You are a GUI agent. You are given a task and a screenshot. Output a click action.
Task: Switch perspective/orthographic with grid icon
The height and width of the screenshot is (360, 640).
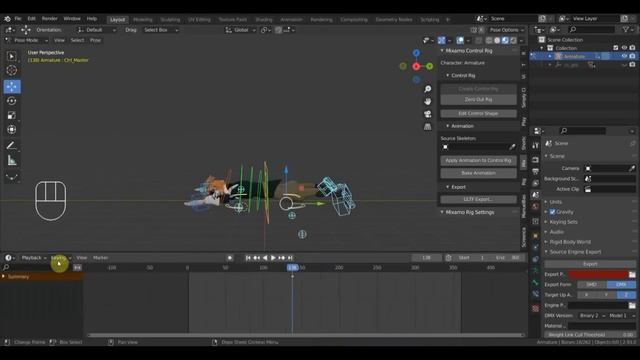point(427,127)
